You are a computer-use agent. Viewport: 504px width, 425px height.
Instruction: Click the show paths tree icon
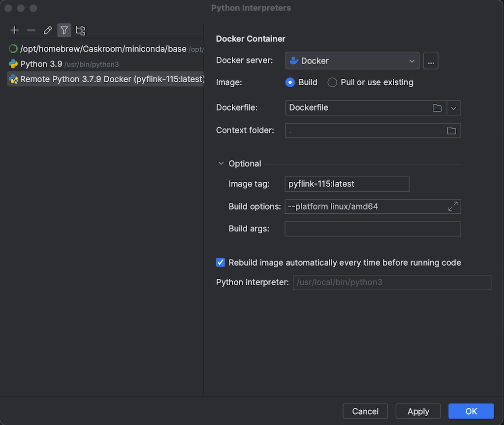click(80, 31)
